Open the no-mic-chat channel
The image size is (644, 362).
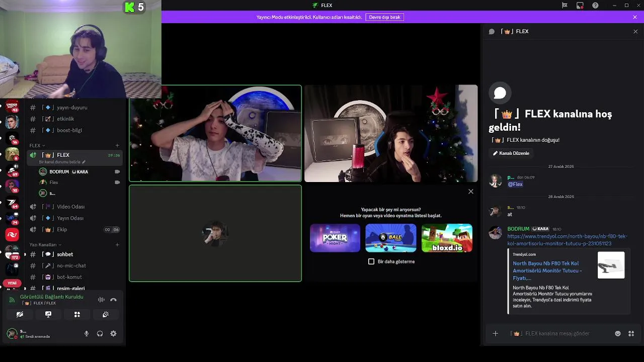coord(74,265)
